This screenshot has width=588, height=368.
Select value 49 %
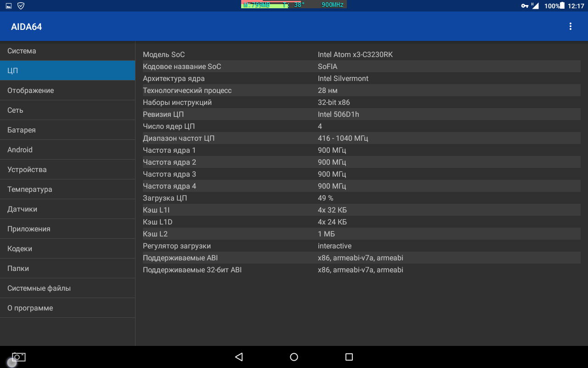[326, 198]
